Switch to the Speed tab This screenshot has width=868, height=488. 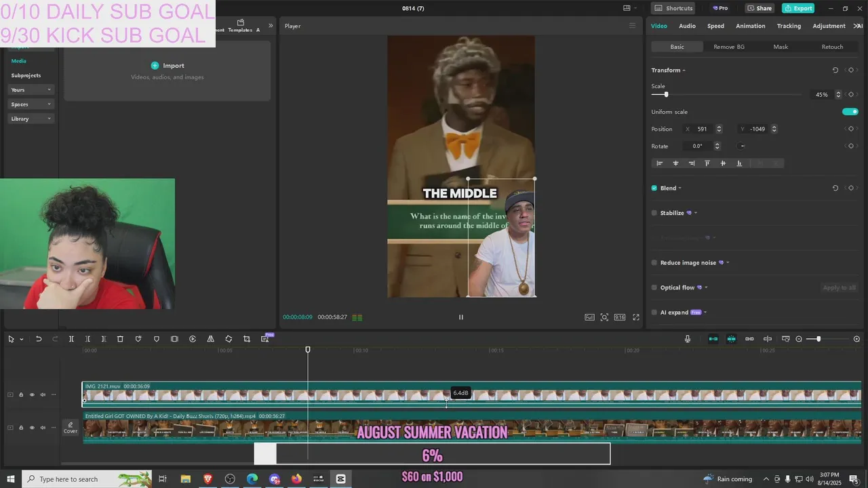(x=715, y=26)
